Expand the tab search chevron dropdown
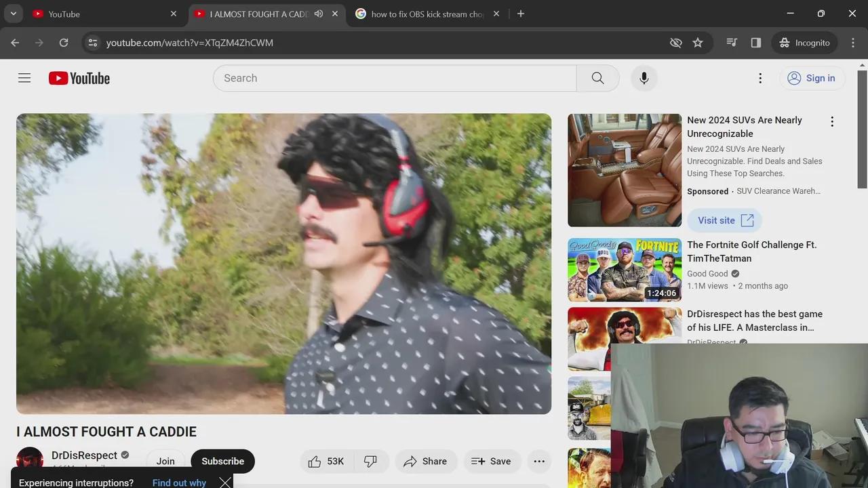868x488 pixels. coord(14,14)
